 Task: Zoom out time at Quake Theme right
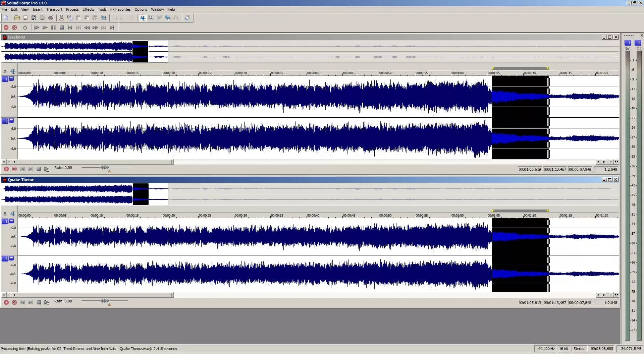[x=611, y=295]
